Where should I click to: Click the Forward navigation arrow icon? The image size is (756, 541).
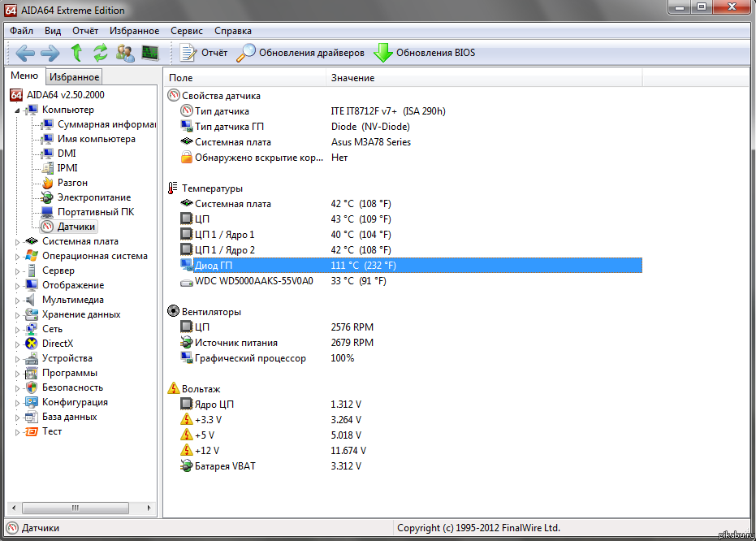[50, 54]
